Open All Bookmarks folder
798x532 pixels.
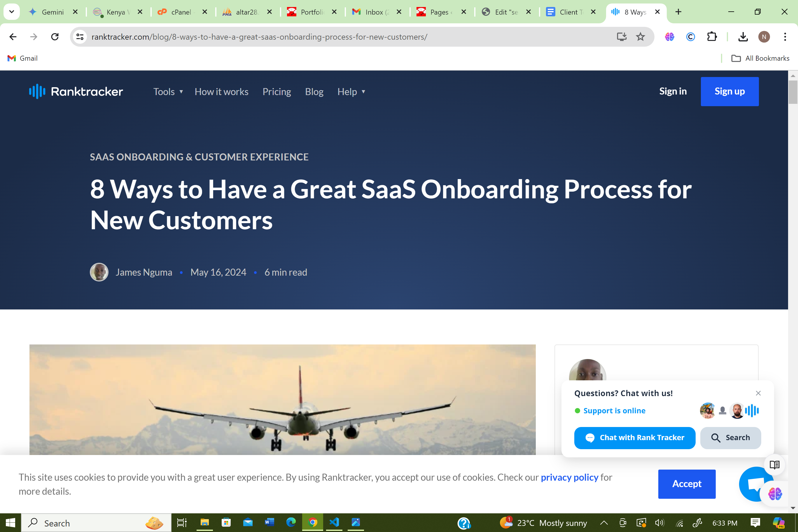(x=760, y=58)
